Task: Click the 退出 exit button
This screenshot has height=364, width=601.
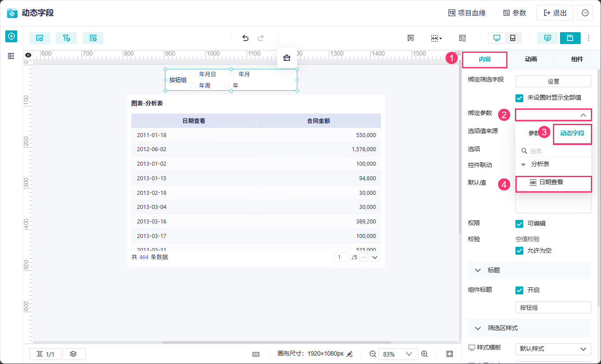Action: 555,13
